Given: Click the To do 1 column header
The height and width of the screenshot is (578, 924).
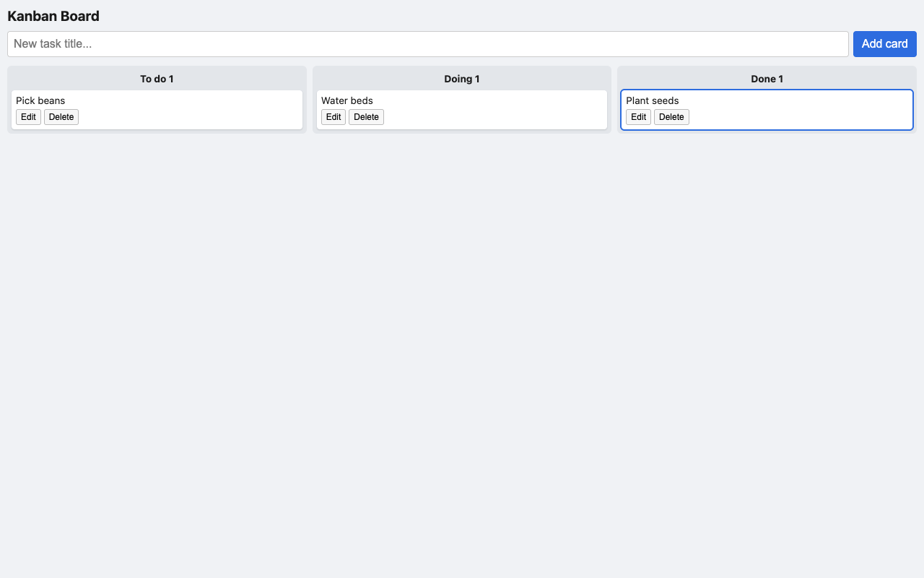Looking at the screenshot, I should click(157, 79).
